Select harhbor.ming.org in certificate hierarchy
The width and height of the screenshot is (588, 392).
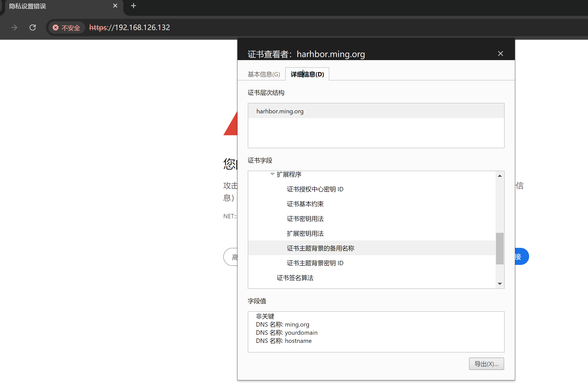pos(280,111)
